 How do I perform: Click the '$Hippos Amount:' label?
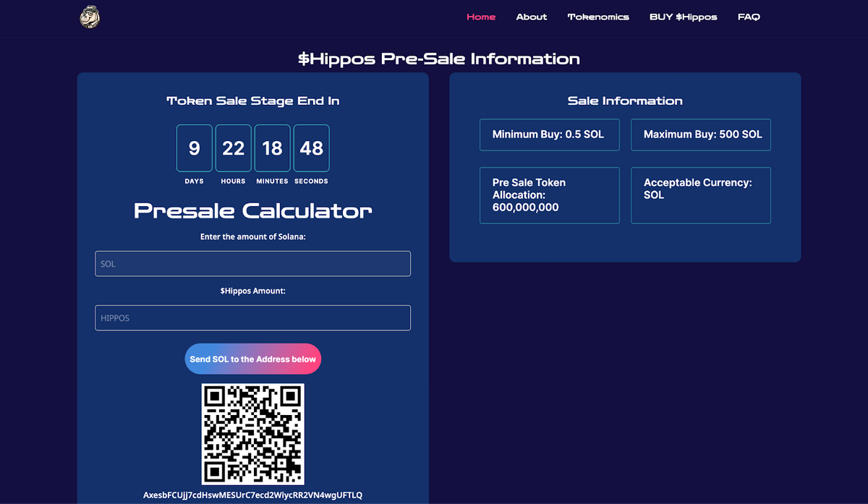click(x=252, y=291)
